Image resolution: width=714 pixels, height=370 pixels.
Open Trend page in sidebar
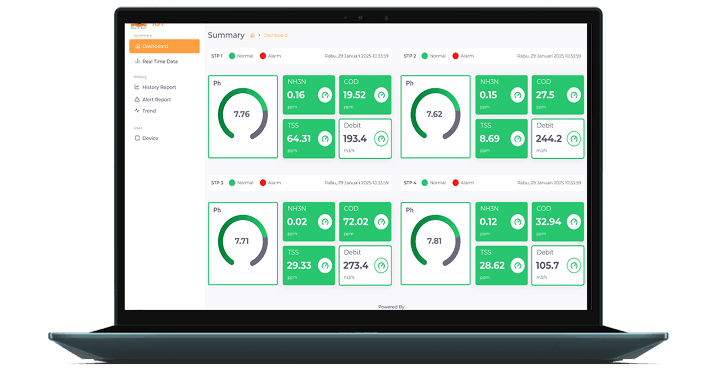[145, 111]
